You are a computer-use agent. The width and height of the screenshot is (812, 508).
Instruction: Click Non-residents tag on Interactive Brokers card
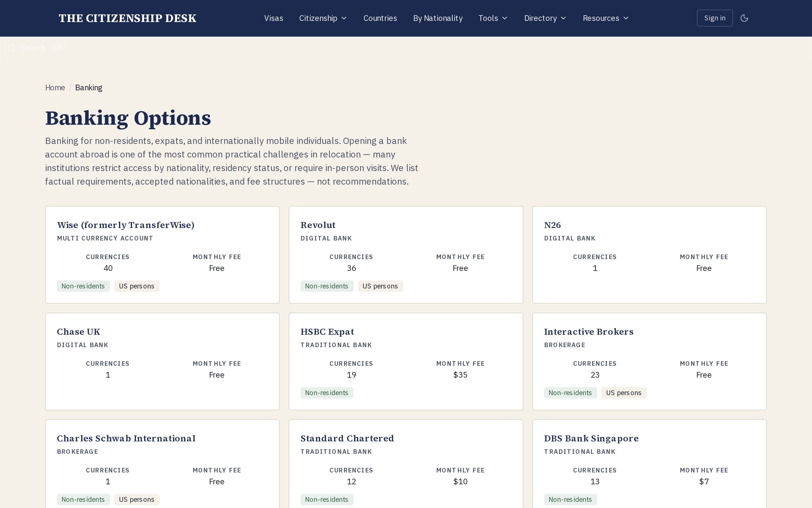point(570,393)
